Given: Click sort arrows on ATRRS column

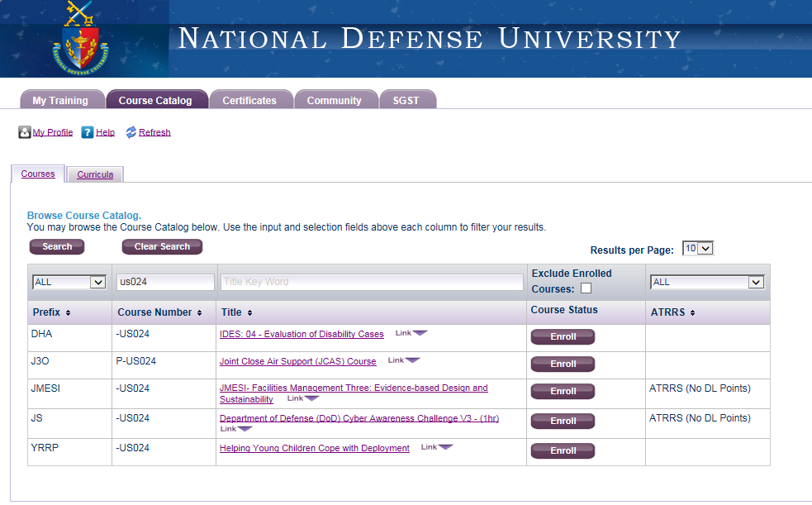Looking at the screenshot, I should (x=692, y=313).
